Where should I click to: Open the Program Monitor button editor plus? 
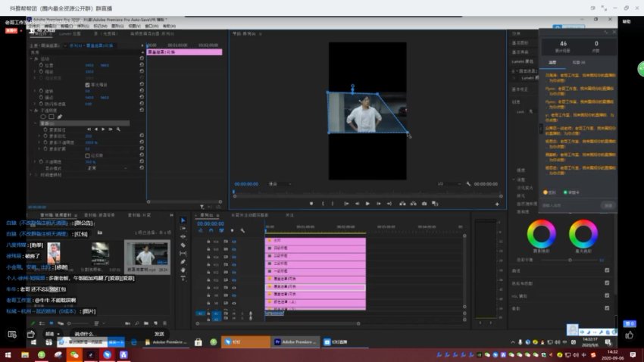coord(497,204)
